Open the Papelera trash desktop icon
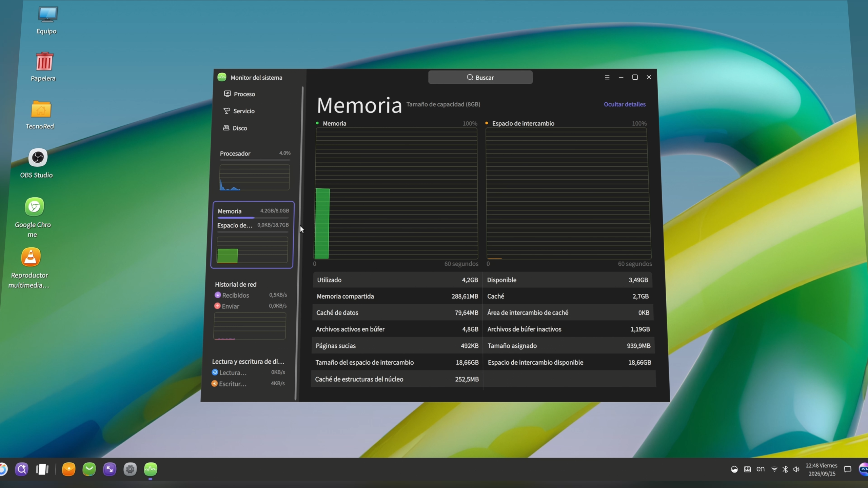 (x=43, y=67)
